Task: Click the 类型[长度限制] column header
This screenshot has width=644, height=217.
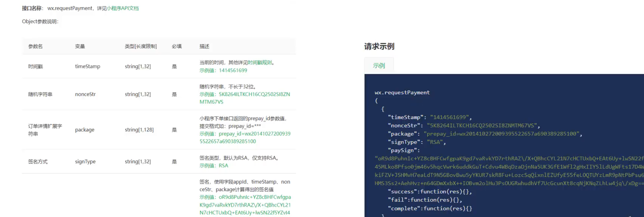Action: [141, 46]
